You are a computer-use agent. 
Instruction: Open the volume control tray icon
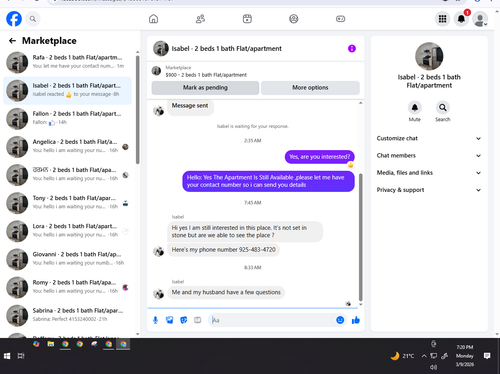pyautogui.click(x=433, y=367)
